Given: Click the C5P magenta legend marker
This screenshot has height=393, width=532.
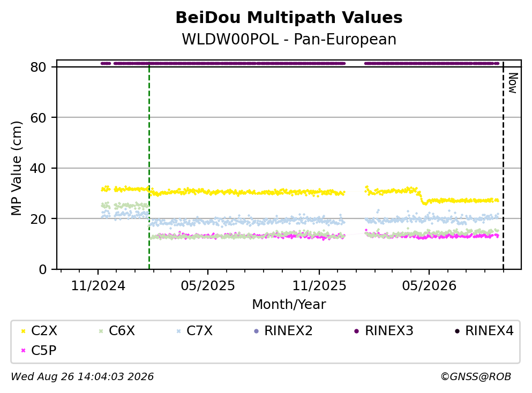Looking at the screenshot, I should [23, 351].
